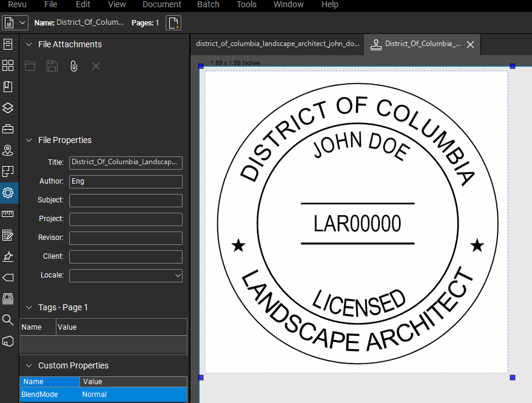Viewport: 532px width, 403px height.
Task: Close the District_Of_Columbia stamp tab
Action: 470,44
